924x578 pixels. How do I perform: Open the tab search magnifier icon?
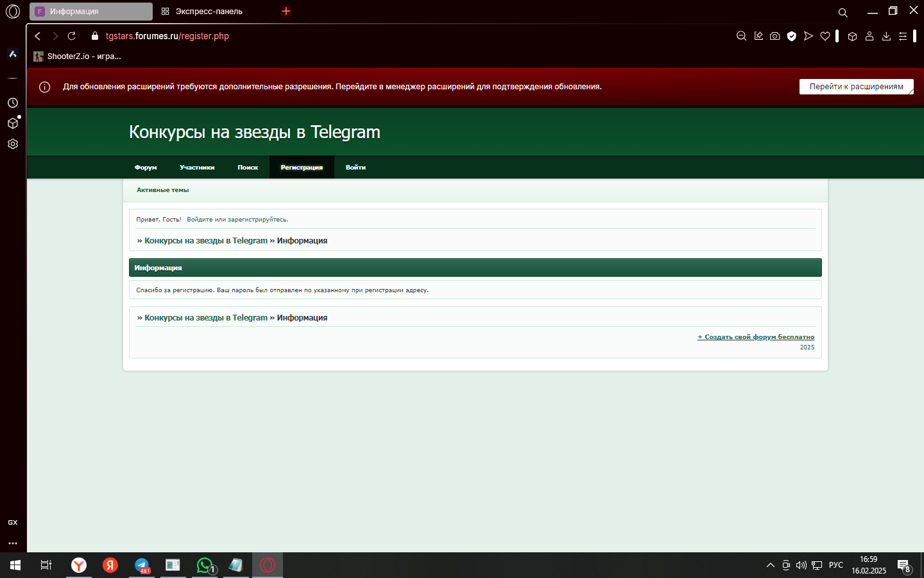click(843, 12)
